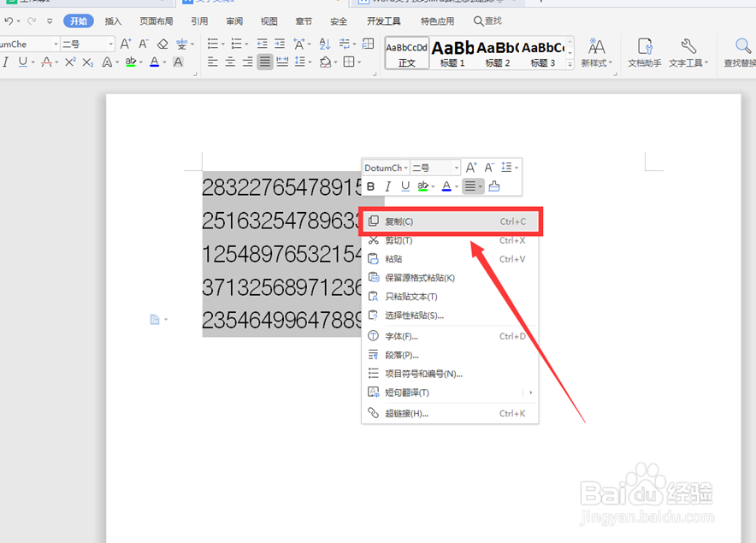Open the 文档助手 button

(645, 52)
